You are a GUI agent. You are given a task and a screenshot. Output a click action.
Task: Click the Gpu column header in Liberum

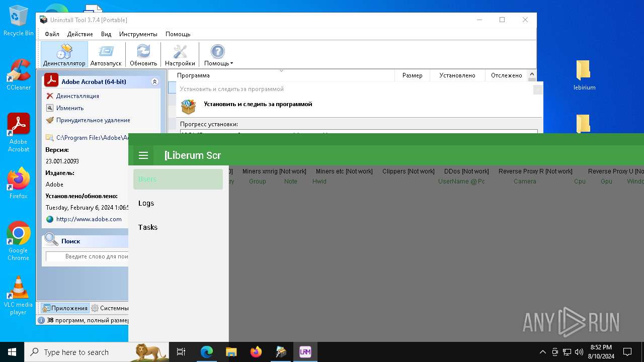606,182
